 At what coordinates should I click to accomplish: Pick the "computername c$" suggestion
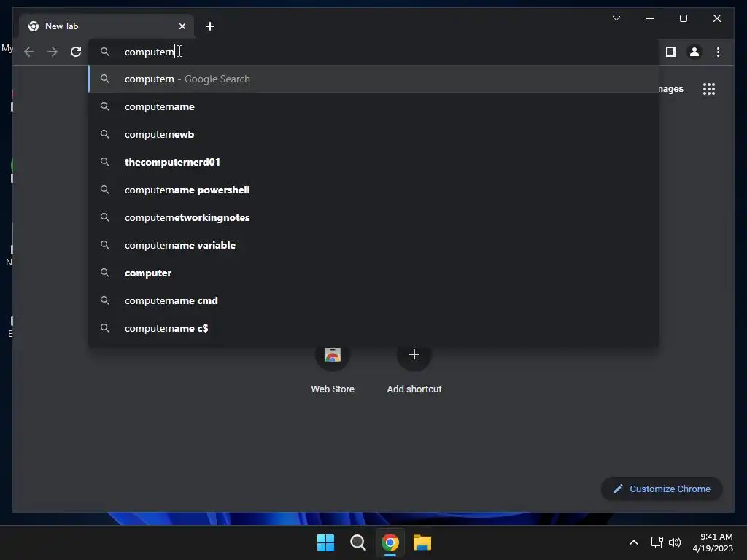(x=373, y=328)
